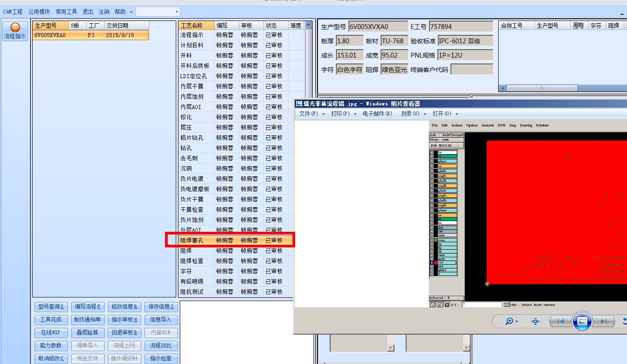Viewport: 627px width, 364px height.
Task: Click 合拼工号 column header
Action: [517, 25]
